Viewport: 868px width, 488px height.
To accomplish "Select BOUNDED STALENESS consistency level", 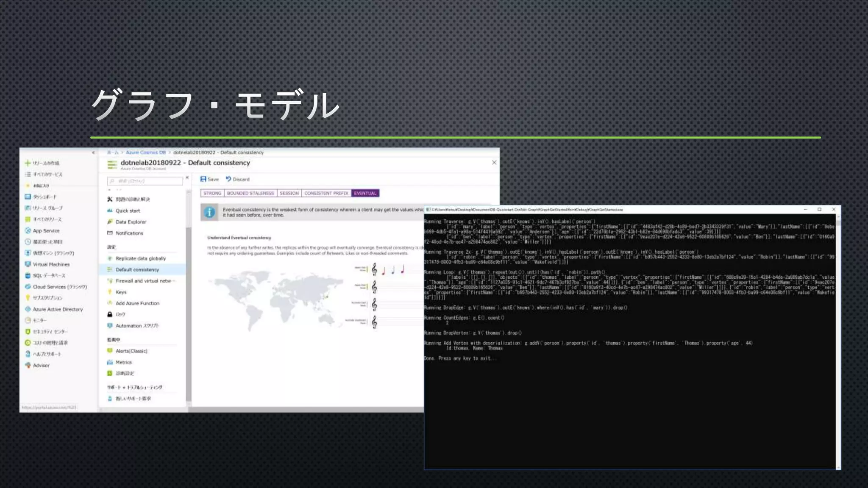I will 250,193.
